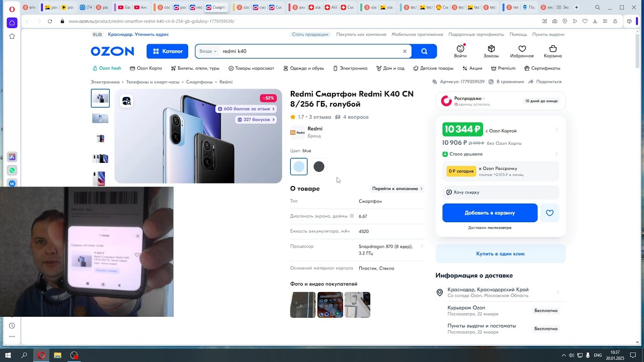Viewport: 644px width, 362px height.
Task: Open browser downloads icon
Action: click(x=595, y=21)
